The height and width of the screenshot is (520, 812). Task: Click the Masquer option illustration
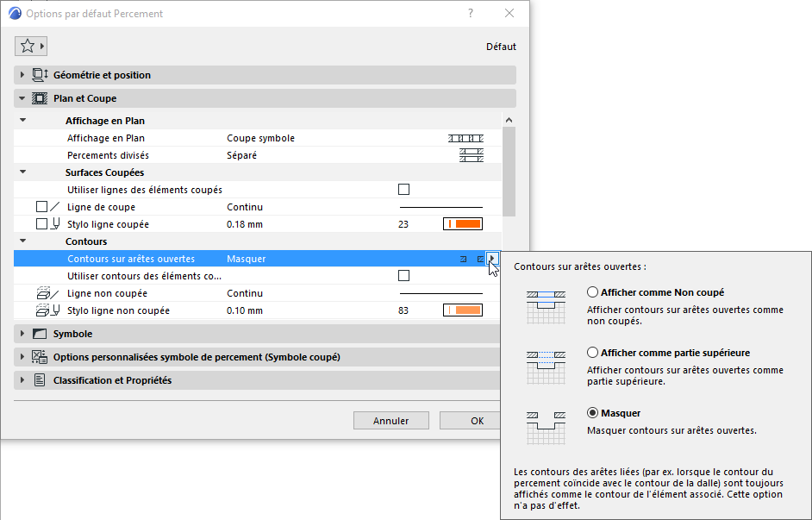[x=546, y=428]
